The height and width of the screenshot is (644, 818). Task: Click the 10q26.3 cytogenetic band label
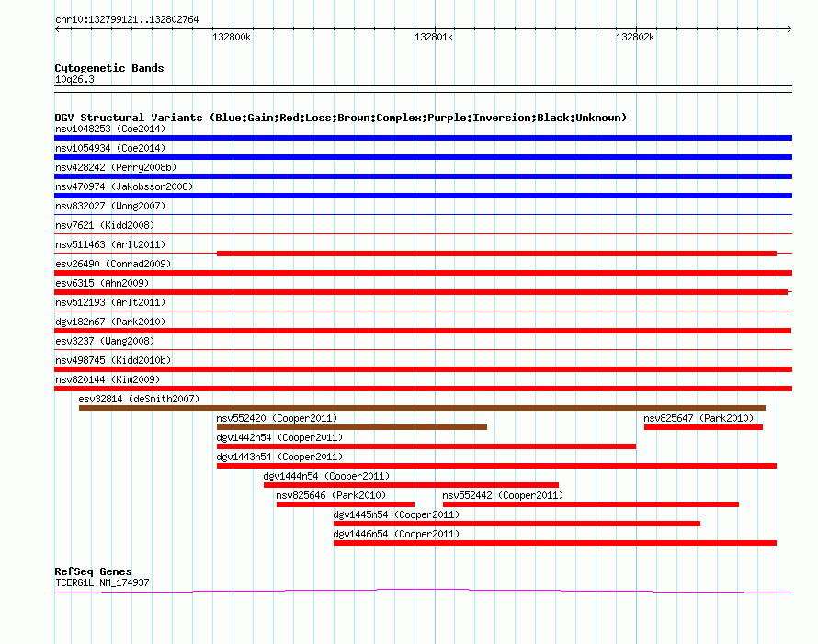(x=74, y=79)
